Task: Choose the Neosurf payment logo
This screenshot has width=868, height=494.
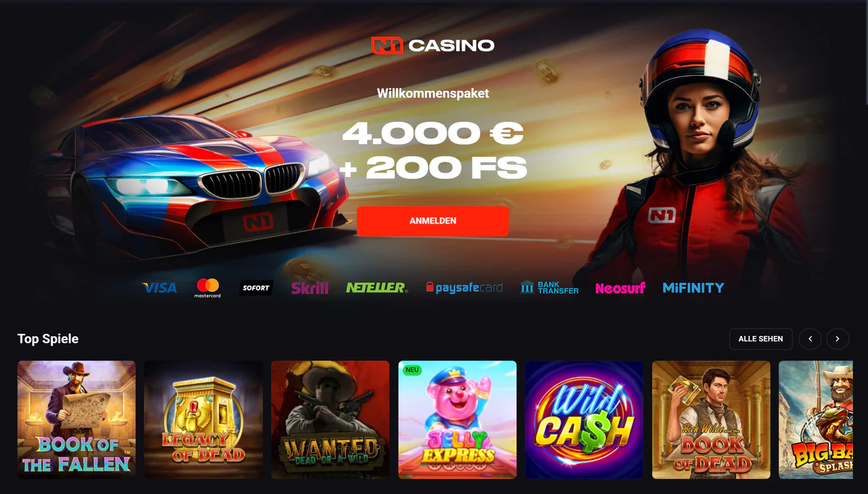Action: click(620, 288)
